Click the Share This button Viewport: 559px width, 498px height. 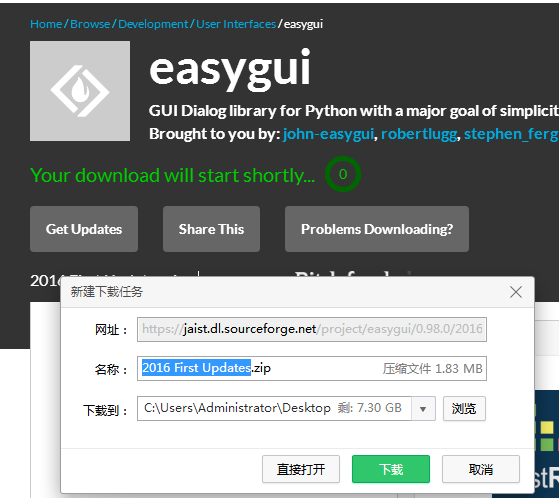pos(211,229)
